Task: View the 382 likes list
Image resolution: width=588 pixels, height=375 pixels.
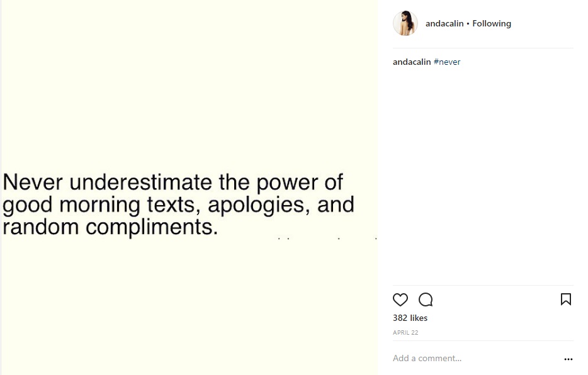Action: [410, 318]
